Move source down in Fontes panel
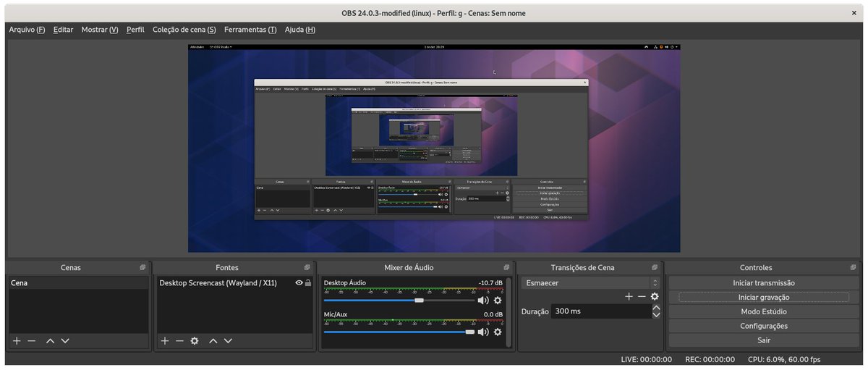868x370 pixels. pos(228,340)
